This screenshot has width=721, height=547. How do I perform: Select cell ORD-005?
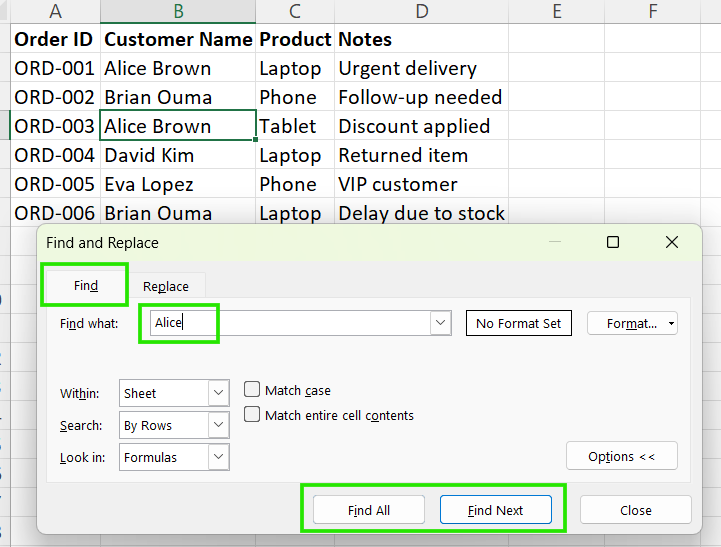click(x=56, y=184)
